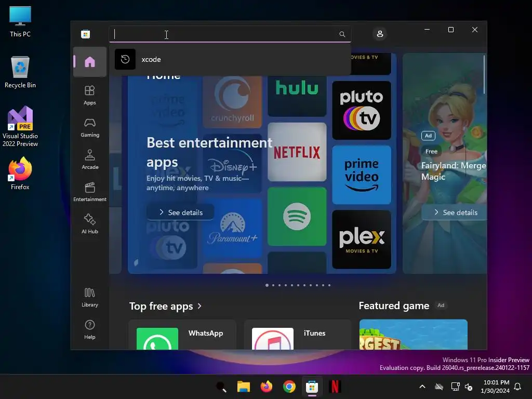532x399 pixels.
Task: Select the last carousel page dot
Action: click(329, 285)
